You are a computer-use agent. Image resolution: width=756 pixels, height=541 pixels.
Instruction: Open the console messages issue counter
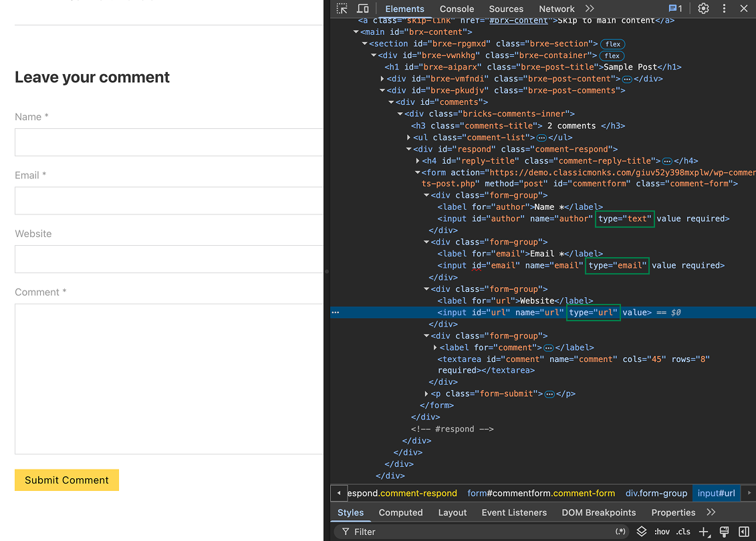pyautogui.click(x=675, y=8)
